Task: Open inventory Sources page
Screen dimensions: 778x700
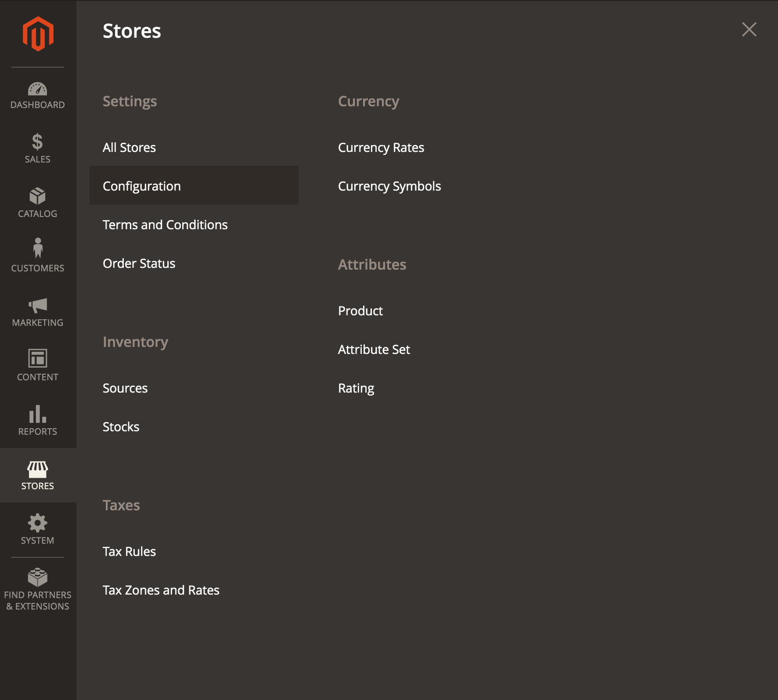Action: (125, 388)
